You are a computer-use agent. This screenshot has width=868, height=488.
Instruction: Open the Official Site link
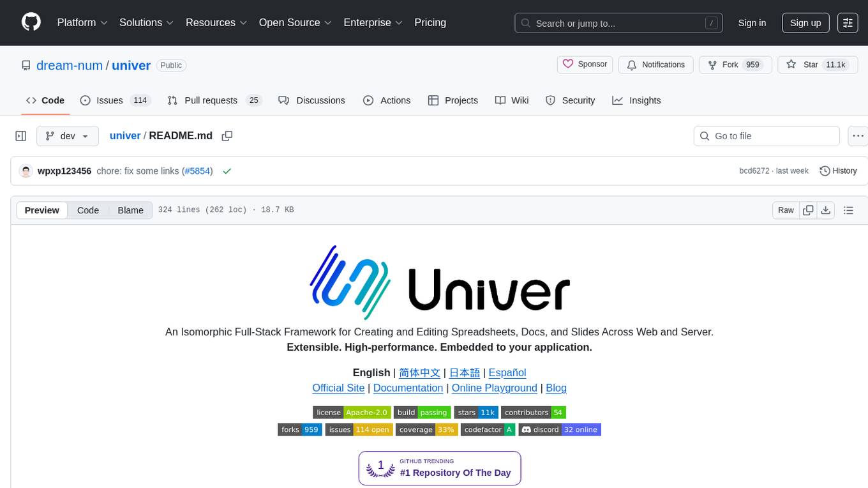click(x=338, y=388)
